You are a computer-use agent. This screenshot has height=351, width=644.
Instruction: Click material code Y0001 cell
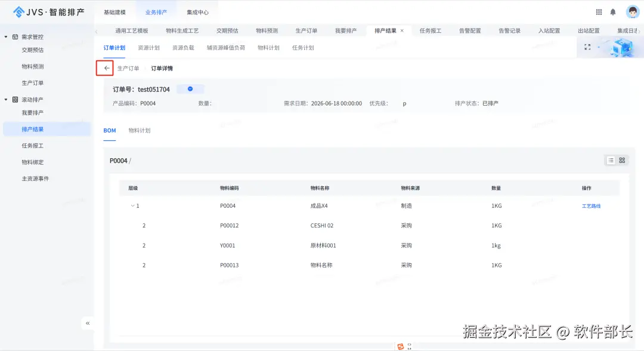pyautogui.click(x=228, y=245)
